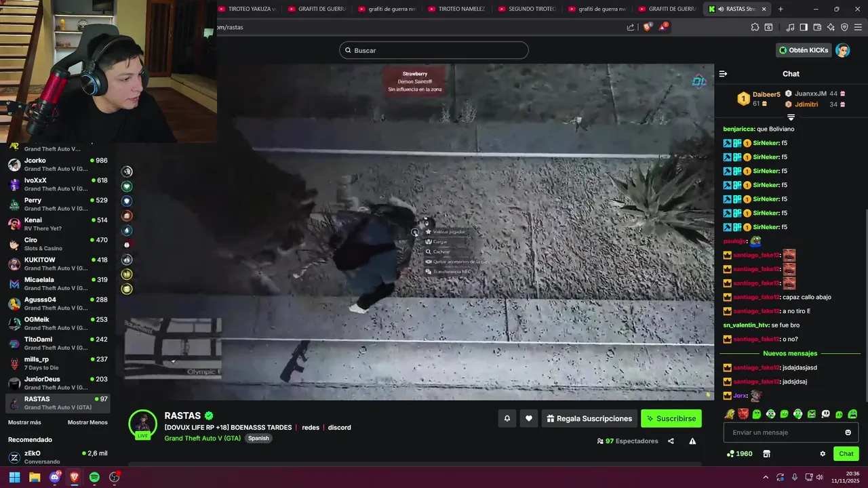Open File Explorer from taskbar
The width and height of the screenshot is (868, 488).
(x=35, y=477)
